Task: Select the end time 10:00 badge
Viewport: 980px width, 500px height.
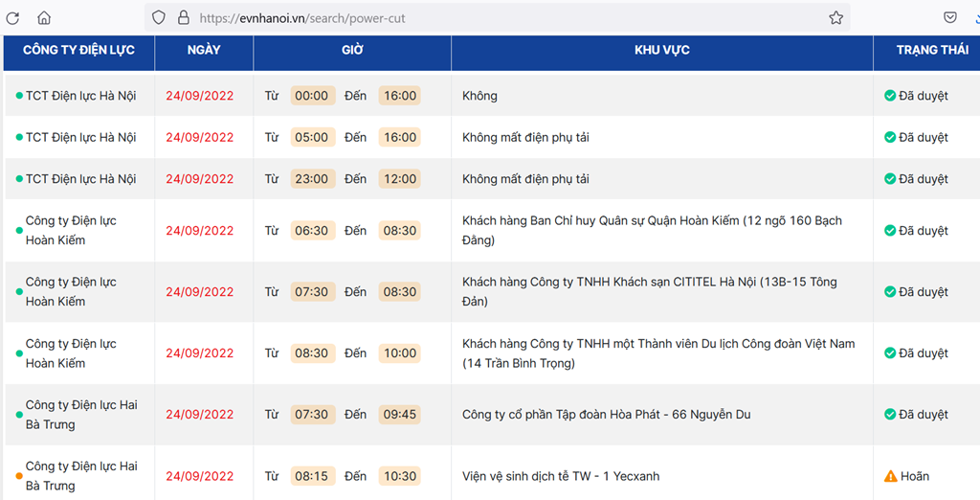Action: (x=400, y=352)
